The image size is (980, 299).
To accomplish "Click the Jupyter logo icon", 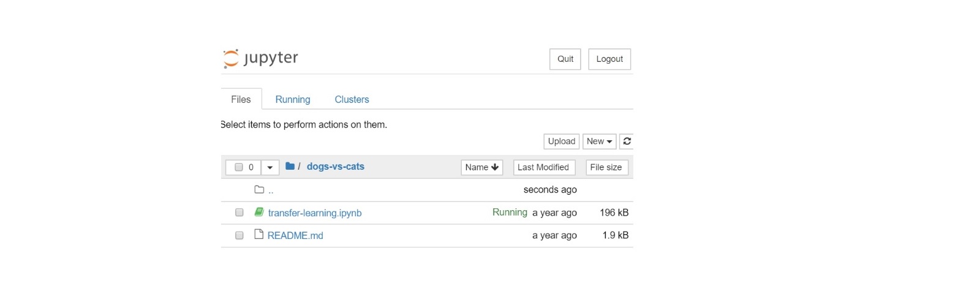I will [x=231, y=58].
